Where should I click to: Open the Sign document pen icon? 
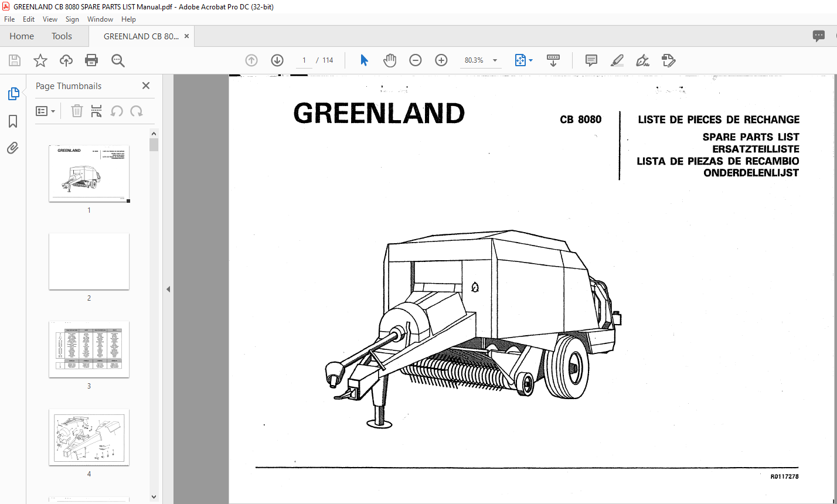[x=643, y=60]
